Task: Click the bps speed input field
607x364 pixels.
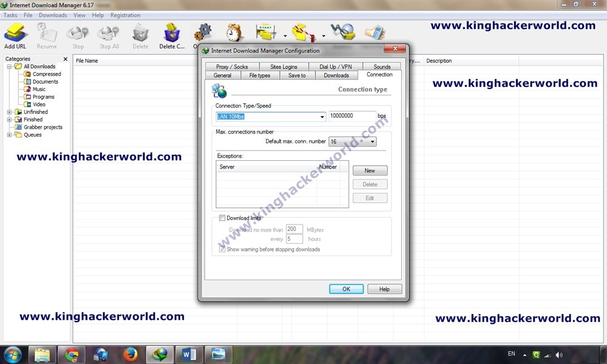Action: [352, 116]
